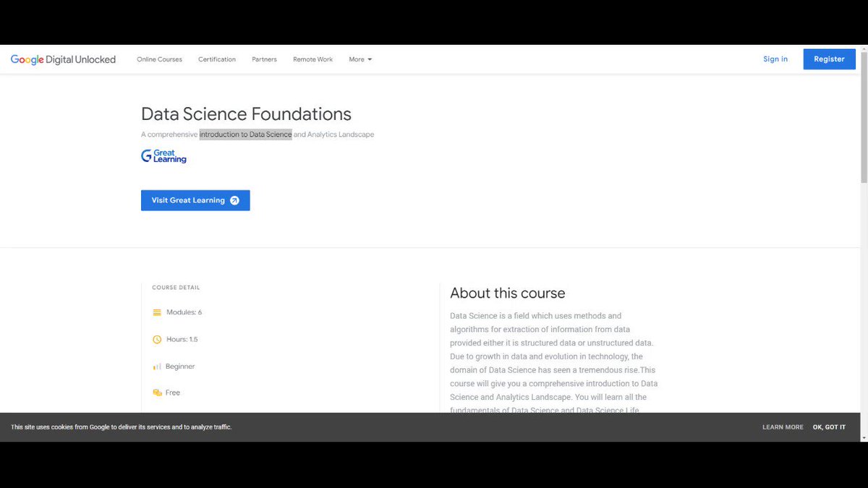Click the Visit Great Learning button
The width and height of the screenshot is (868, 488).
pos(195,200)
